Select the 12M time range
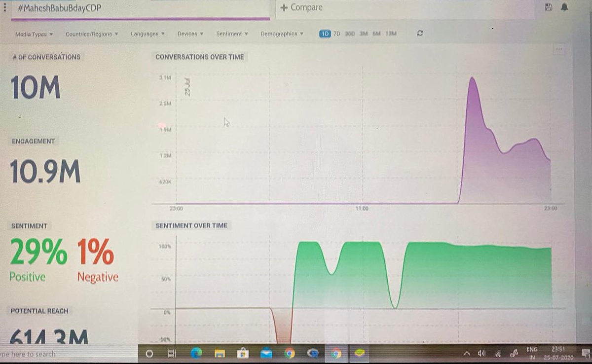The image size is (592, 364). coord(391,34)
